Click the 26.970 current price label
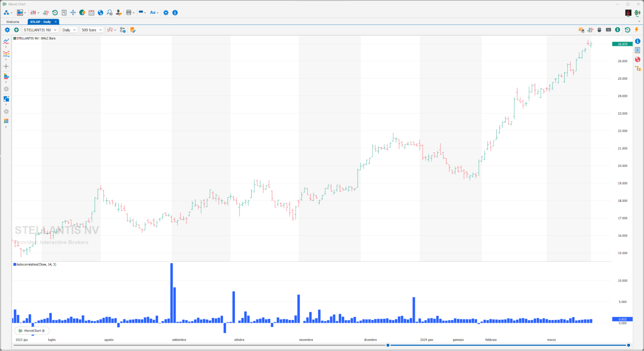The image size is (644, 351). (622, 44)
